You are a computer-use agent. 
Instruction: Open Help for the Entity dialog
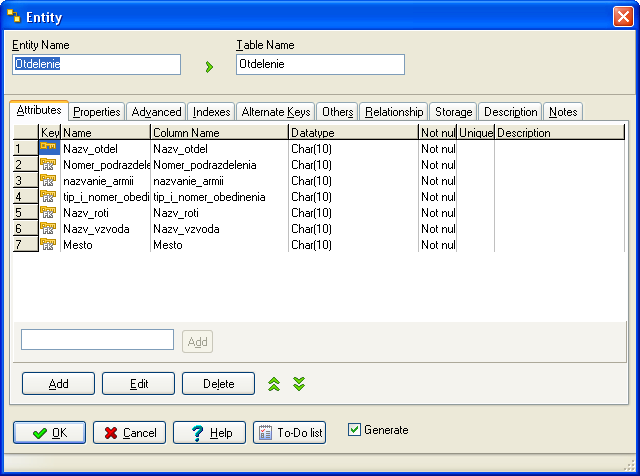[x=209, y=432]
